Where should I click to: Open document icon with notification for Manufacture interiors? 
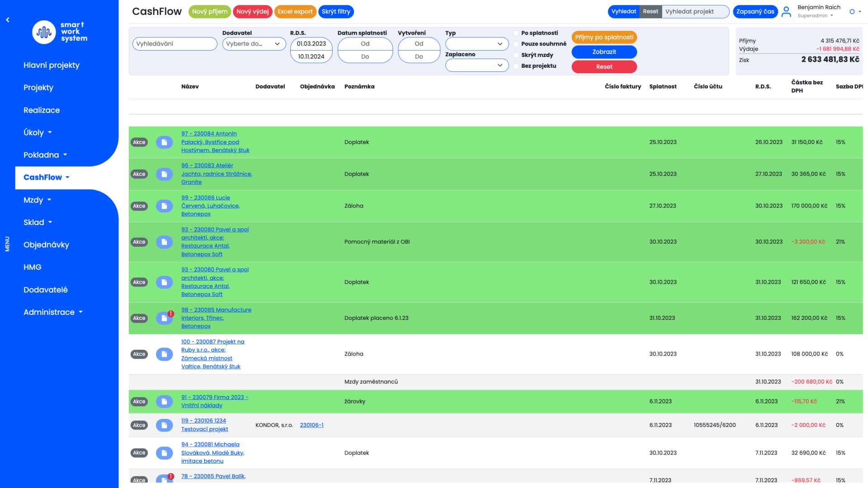click(x=164, y=318)
